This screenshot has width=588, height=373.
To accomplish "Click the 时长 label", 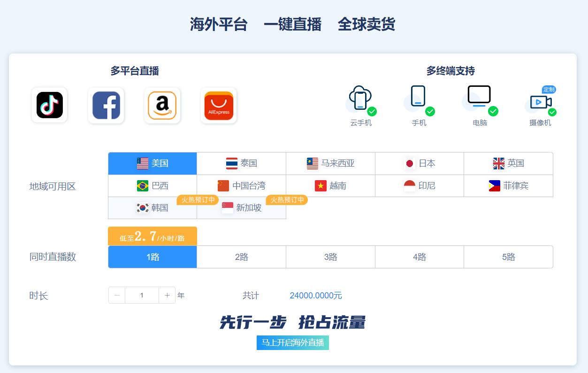I will coord(38,296).
